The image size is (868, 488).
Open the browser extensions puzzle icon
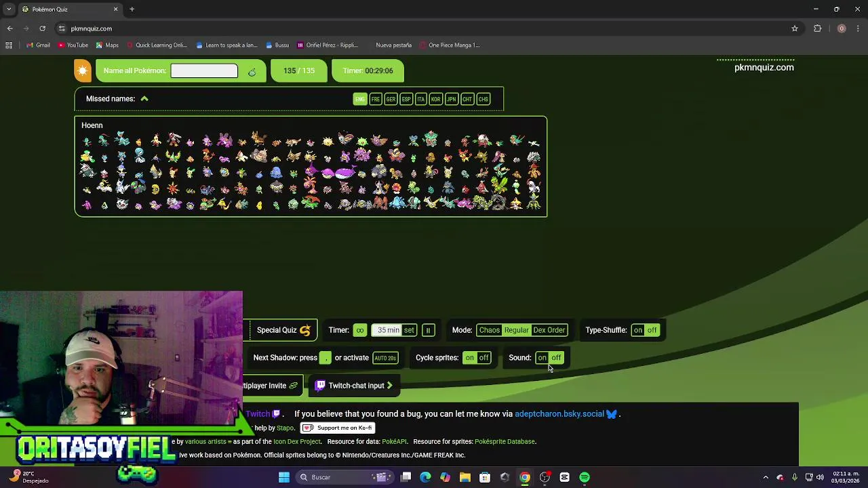(x=818, y=28)
